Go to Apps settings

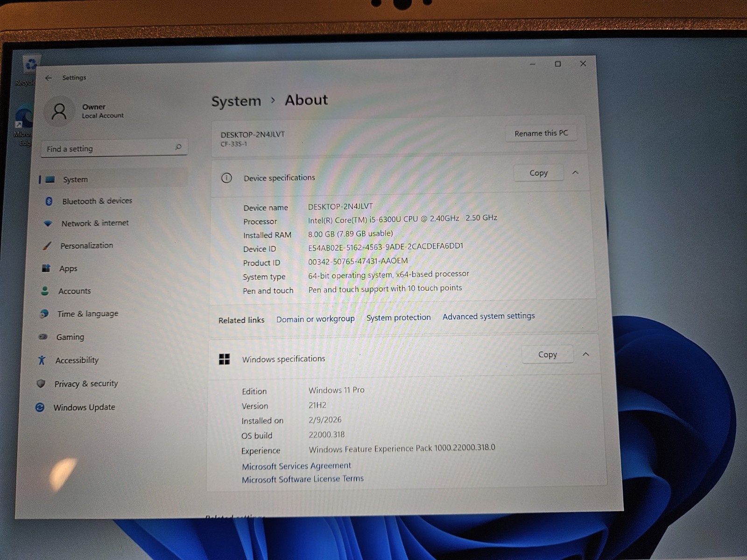(x=68, y=269)
